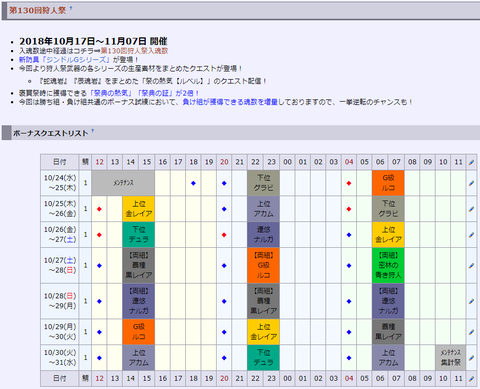
Task: Click the 10/25(木)~26(金) date cell
Action: (60, 209)
